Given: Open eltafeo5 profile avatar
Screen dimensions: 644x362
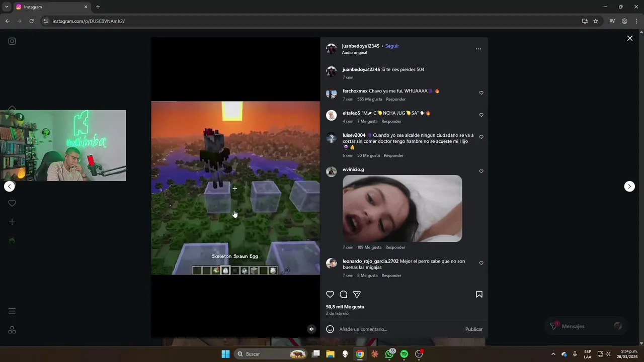Looking at the screenshot, I should pos(331,116).
